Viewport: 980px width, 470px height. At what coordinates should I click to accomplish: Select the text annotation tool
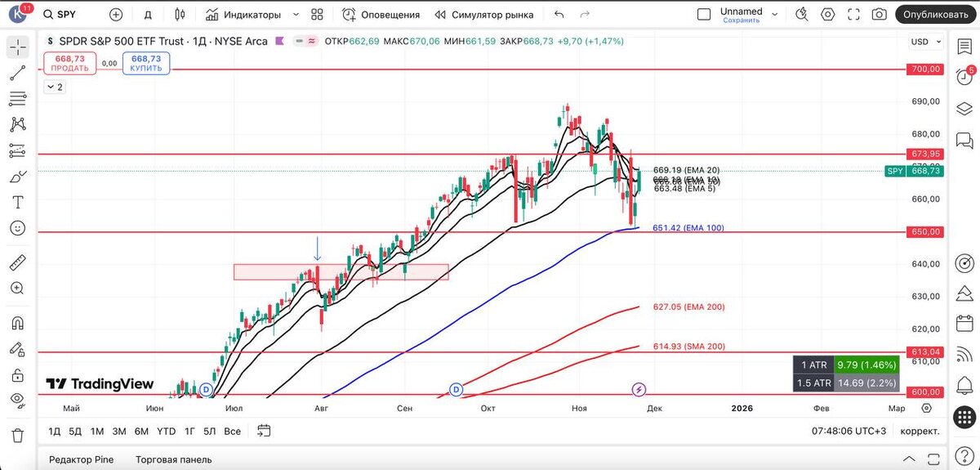[17, 202]
